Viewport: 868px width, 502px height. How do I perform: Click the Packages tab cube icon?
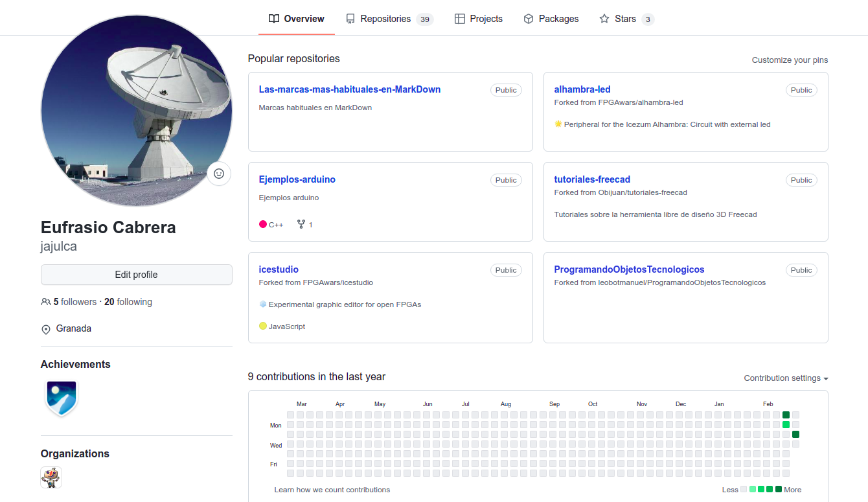pyautogui.click(x=529, y=19)
